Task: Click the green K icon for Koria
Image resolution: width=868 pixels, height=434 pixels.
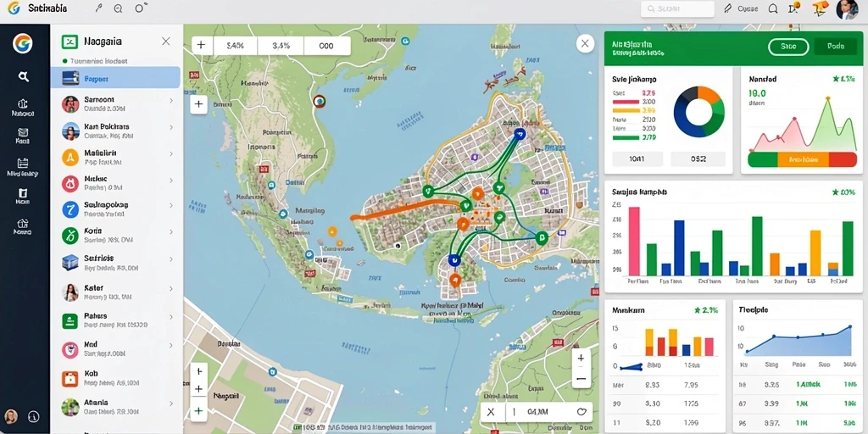Action: point(70,236)
